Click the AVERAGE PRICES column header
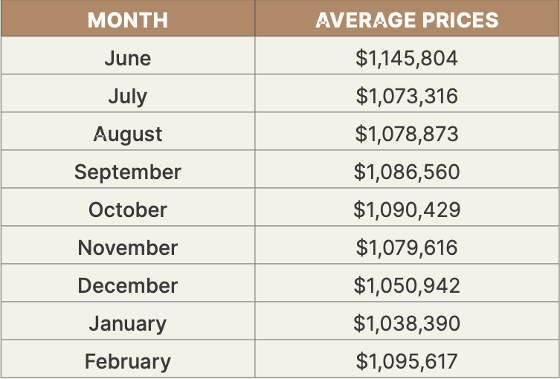This screenshot has width=560, height=379. pos(407,20)
